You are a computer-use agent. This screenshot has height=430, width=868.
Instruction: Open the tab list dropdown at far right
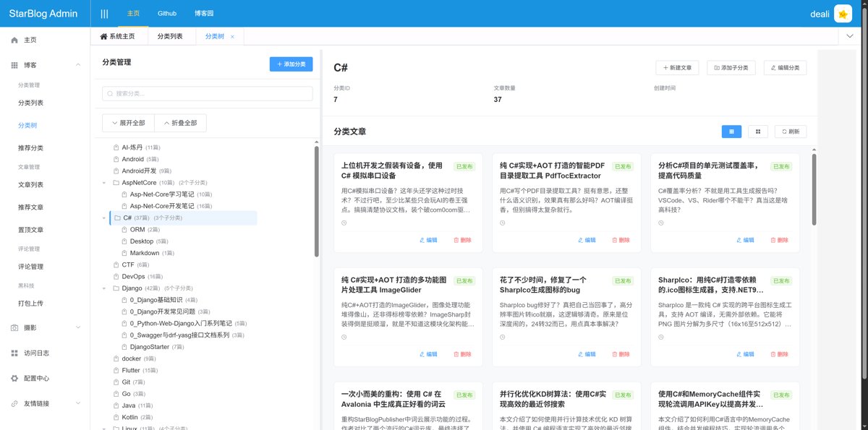(849, 36)
